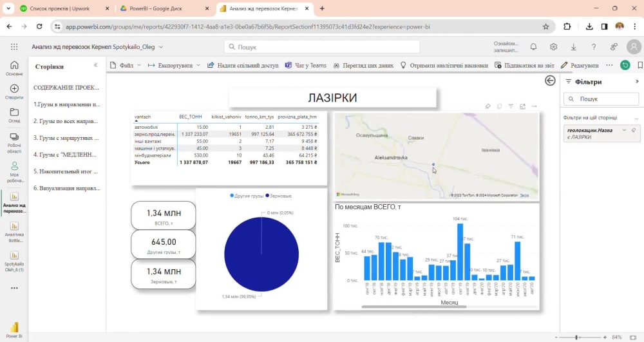Open more options on map visual
This screenshot has width=644, height=342.
tap(534, 106)
